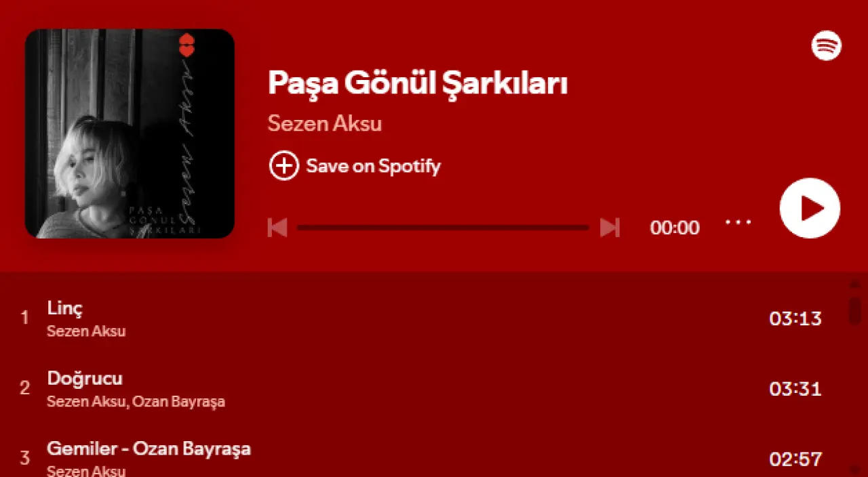
Task: Click the Save on Spotify text
Action: pos(373,166)
